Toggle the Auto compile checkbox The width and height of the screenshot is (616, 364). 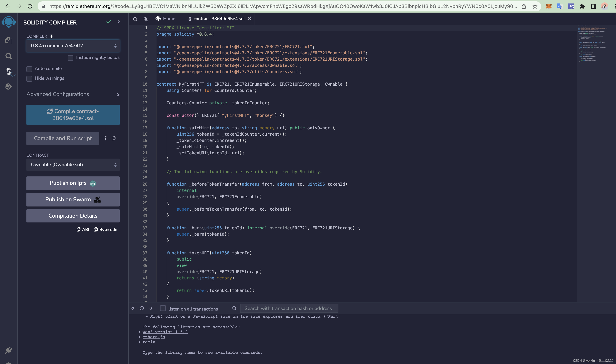click(29, 69)
